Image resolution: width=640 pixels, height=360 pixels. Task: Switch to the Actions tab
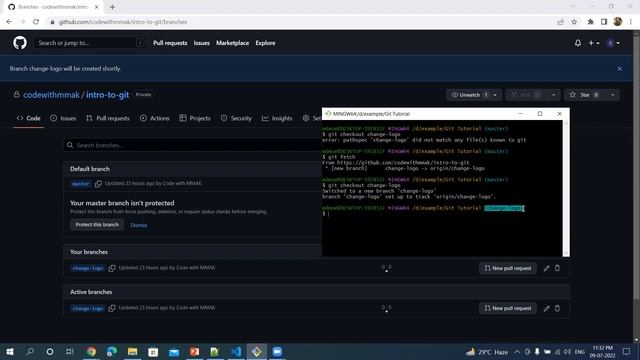pyautogui.click(x=154, y=118)
